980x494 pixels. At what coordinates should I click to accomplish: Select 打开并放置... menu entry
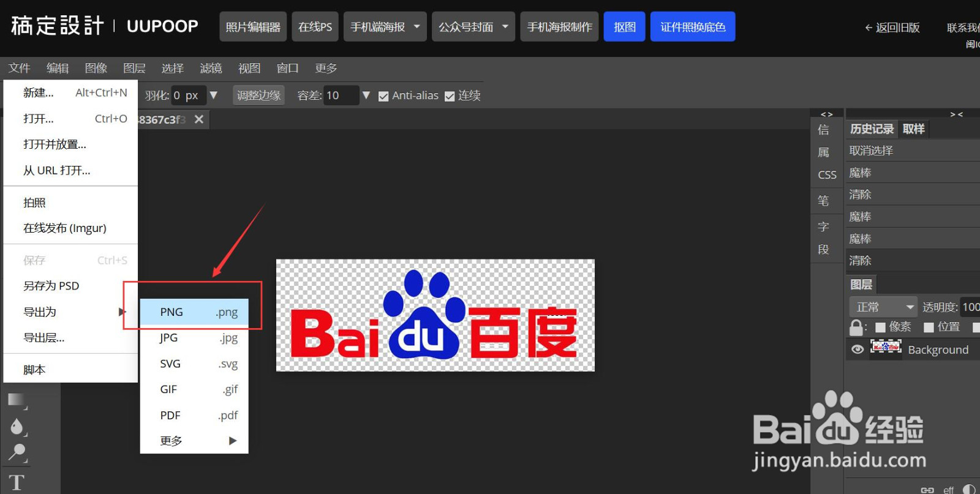tap(71, 144)
